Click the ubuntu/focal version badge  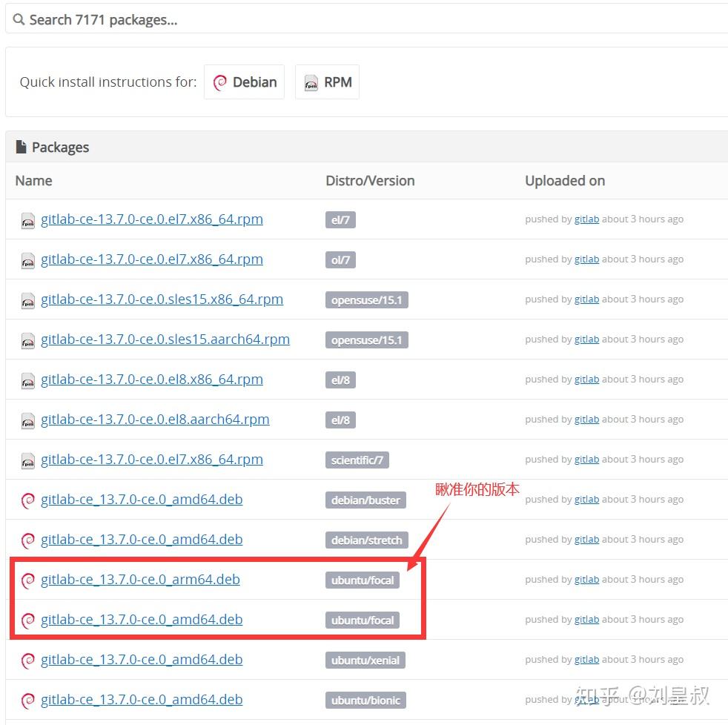362,580
